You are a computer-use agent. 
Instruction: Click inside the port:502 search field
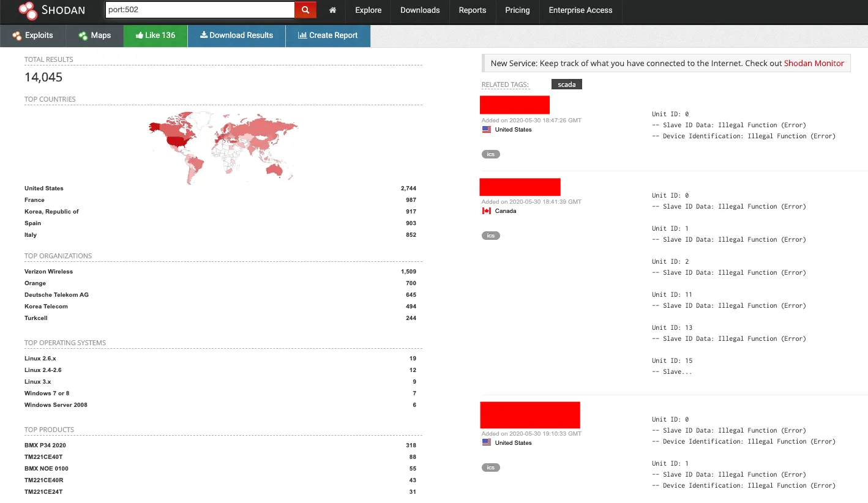coord(199,10)
